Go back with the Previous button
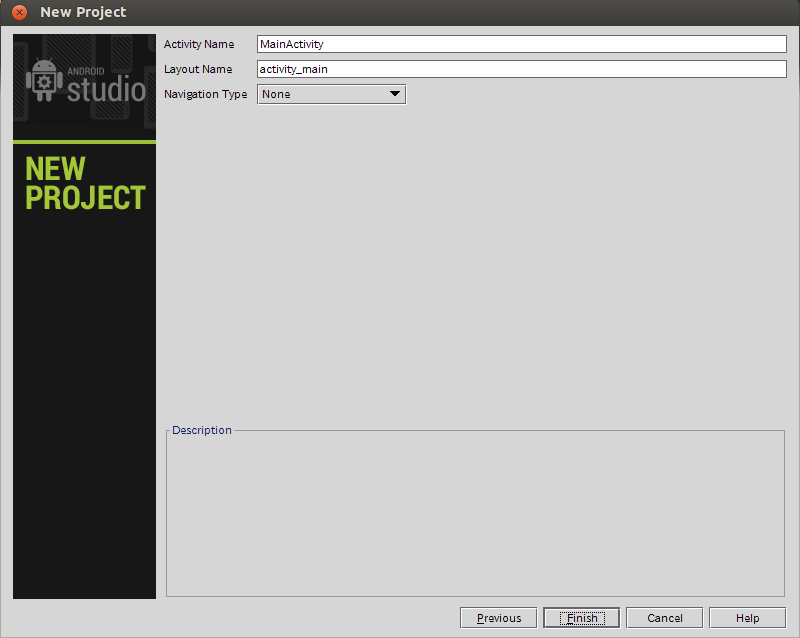Screen dimensions: 800x638 [x=498, y=618]
